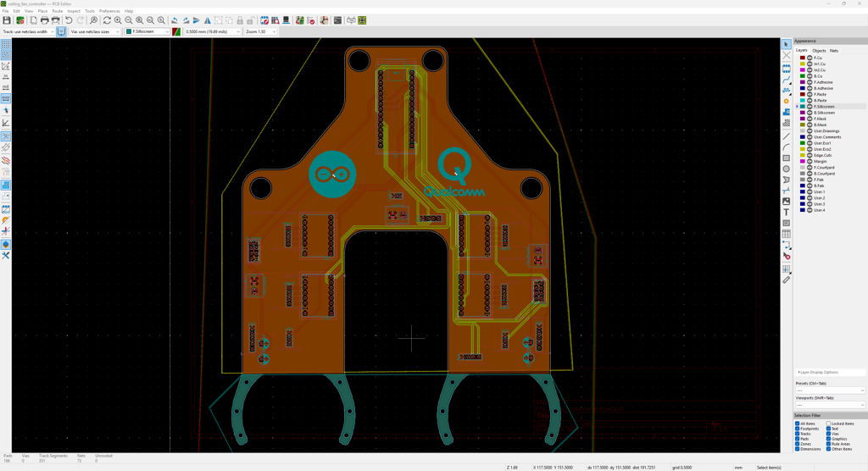868x471 pixels.
Task: Open the Track width dropdown
Action: point(28,31)
